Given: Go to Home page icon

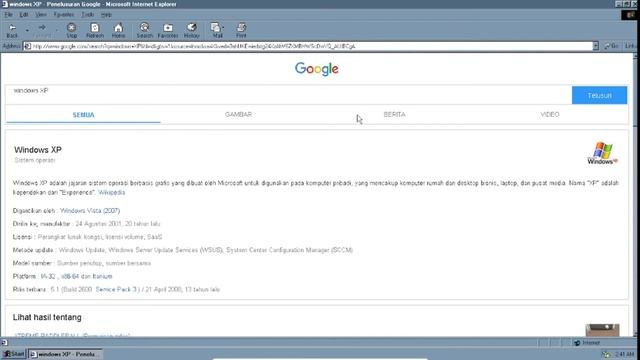Looking at the screenshot, I should (118, 31).
